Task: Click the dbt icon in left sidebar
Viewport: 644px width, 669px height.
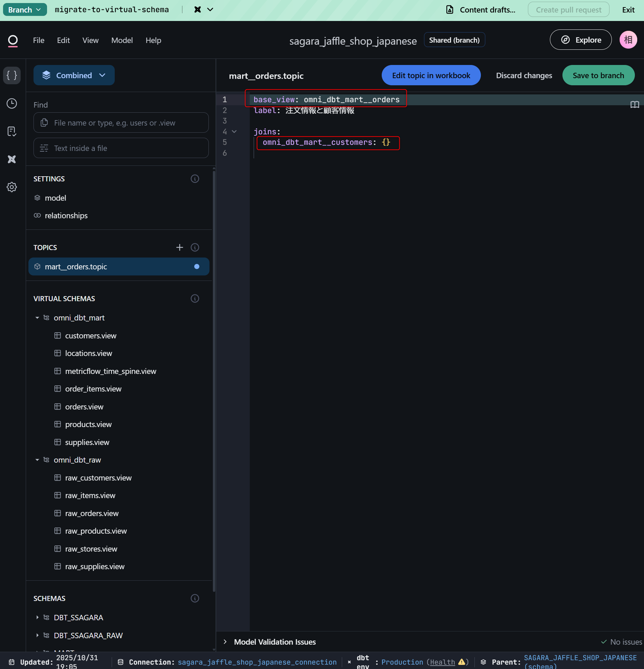Action: click(x=12, y=159)
